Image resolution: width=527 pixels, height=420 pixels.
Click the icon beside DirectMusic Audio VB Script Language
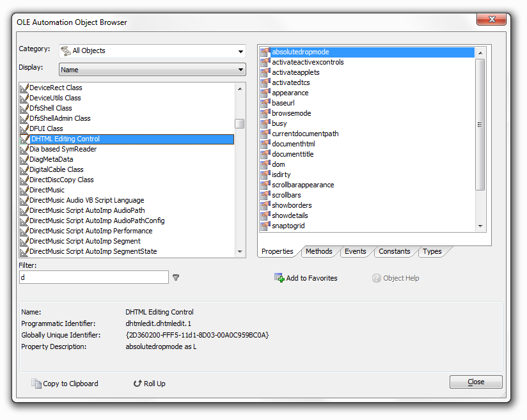click(24, 201)
